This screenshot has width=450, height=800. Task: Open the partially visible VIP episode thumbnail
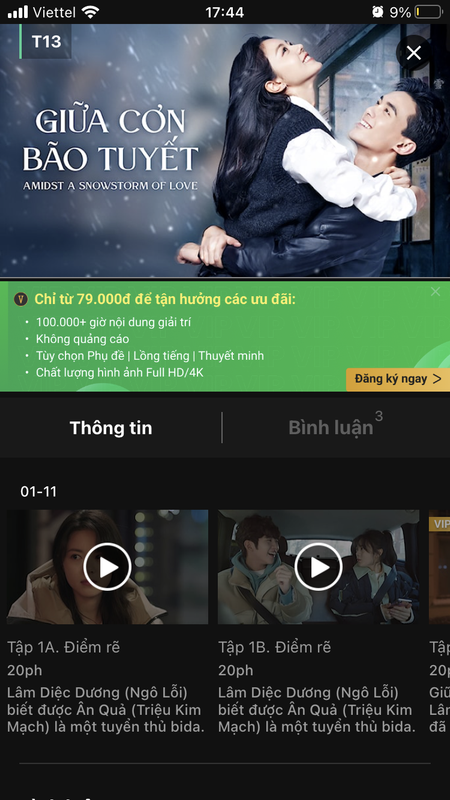(x=439, y=567)
